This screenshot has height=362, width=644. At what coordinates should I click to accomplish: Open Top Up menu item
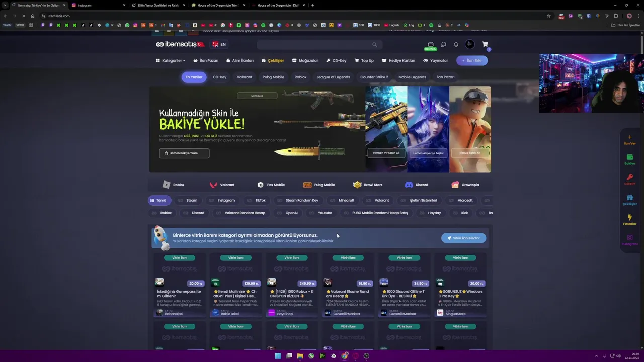364,60
